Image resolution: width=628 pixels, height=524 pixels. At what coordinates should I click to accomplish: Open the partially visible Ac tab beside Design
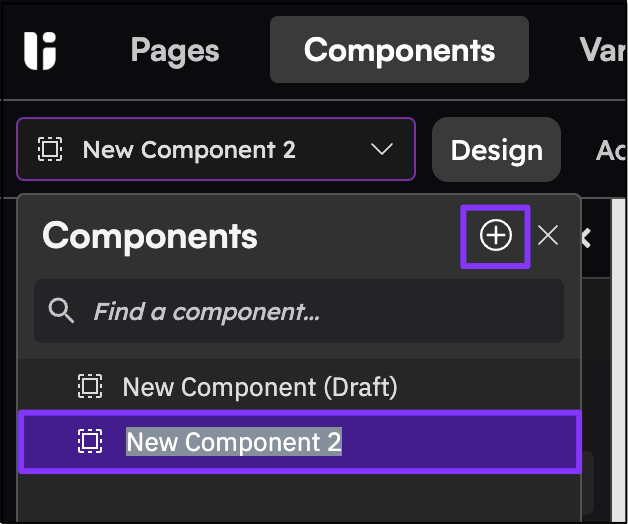coord(611,151)
